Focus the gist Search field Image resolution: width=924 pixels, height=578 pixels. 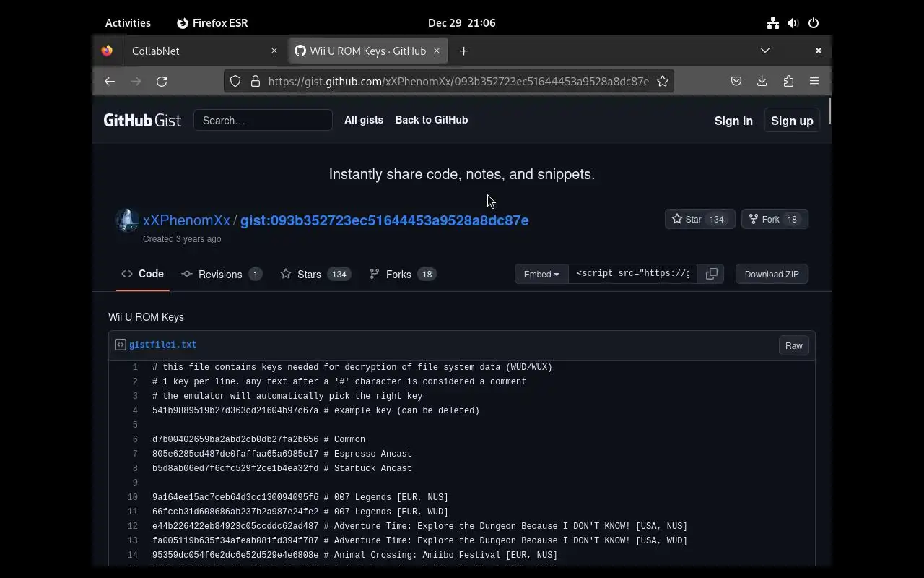click(x=263, y=120)
